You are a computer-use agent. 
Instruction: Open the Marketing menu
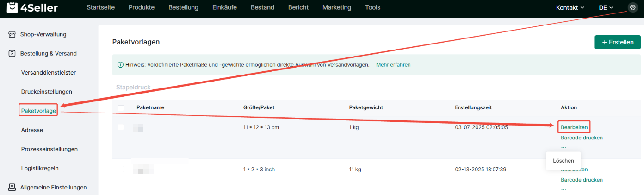click(336, 7)
